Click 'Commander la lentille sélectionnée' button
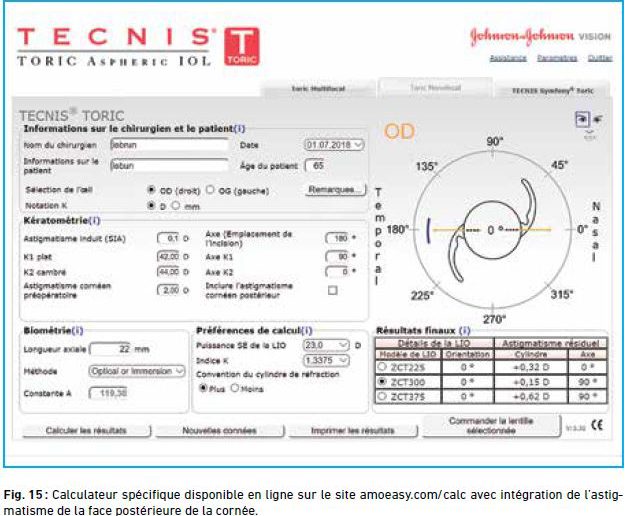 click(491, 426)
